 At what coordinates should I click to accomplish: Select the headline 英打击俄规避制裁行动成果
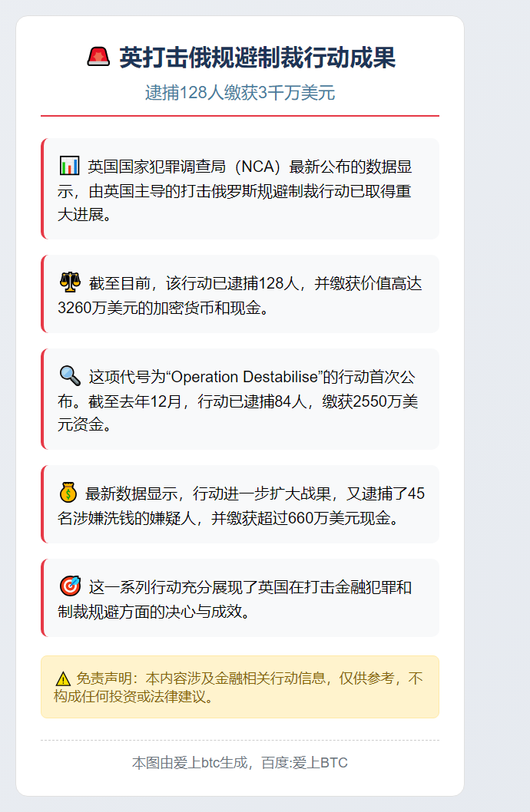[257, 57]
